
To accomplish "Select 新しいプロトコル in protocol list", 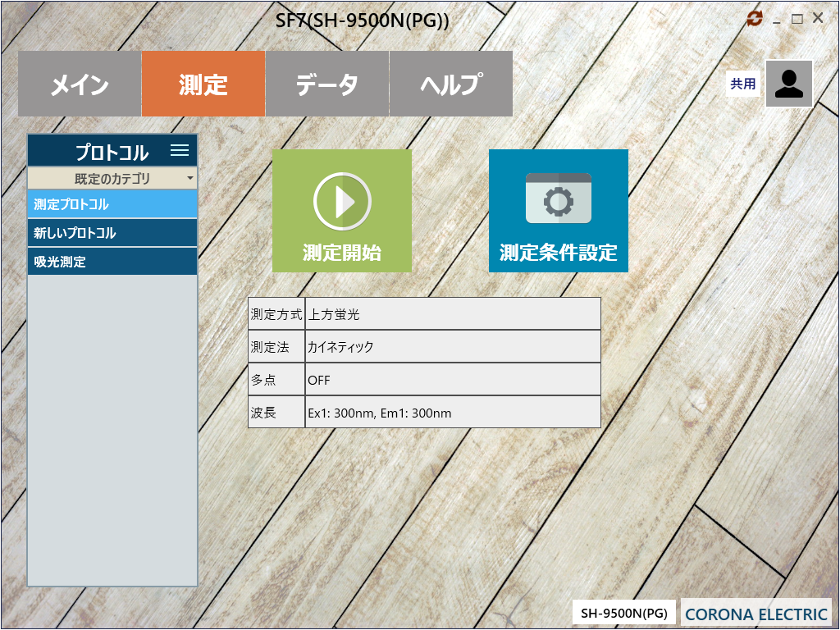I will click(112, 233).
